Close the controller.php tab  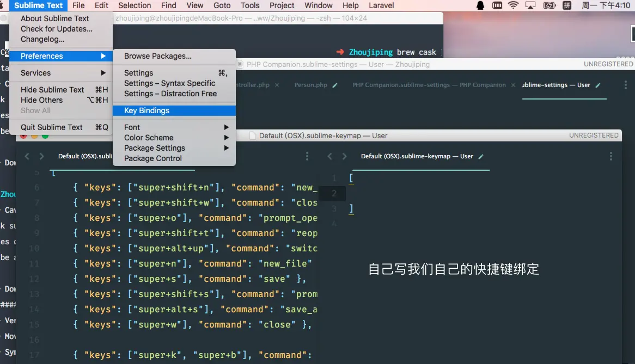(x=277, y=85)
